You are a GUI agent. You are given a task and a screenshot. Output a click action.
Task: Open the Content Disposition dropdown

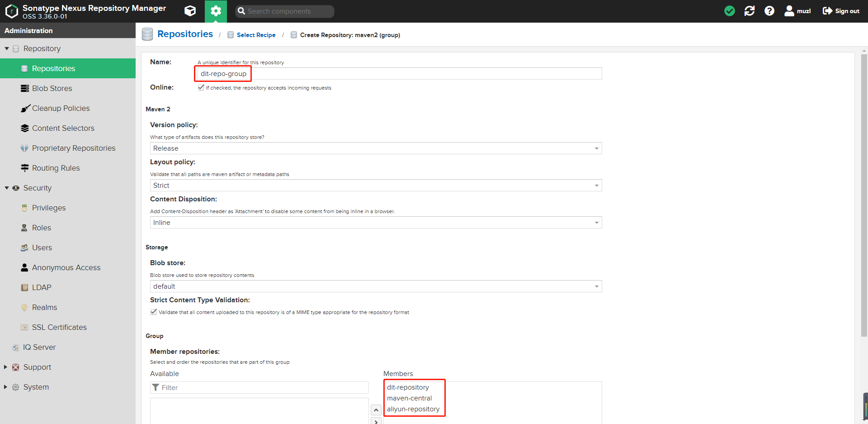[376, 223]
